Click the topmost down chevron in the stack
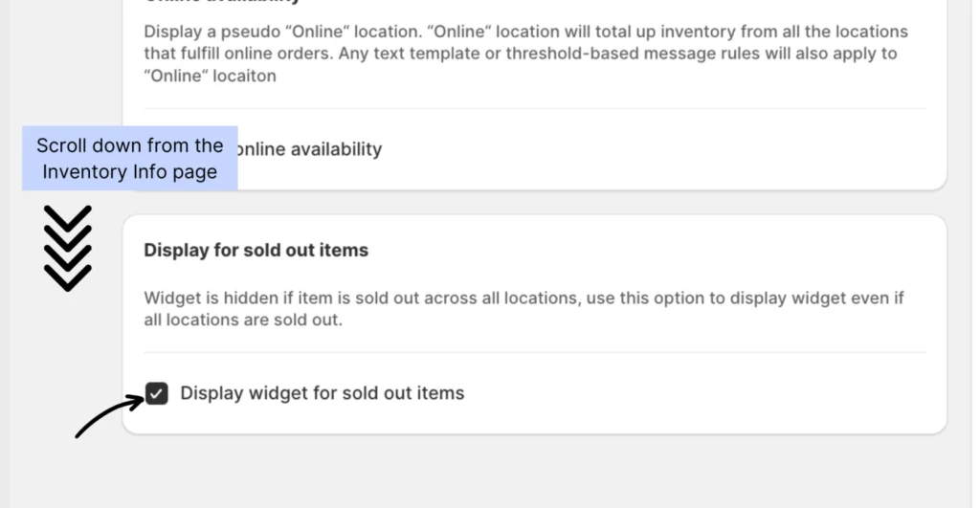 coord(68,217)
